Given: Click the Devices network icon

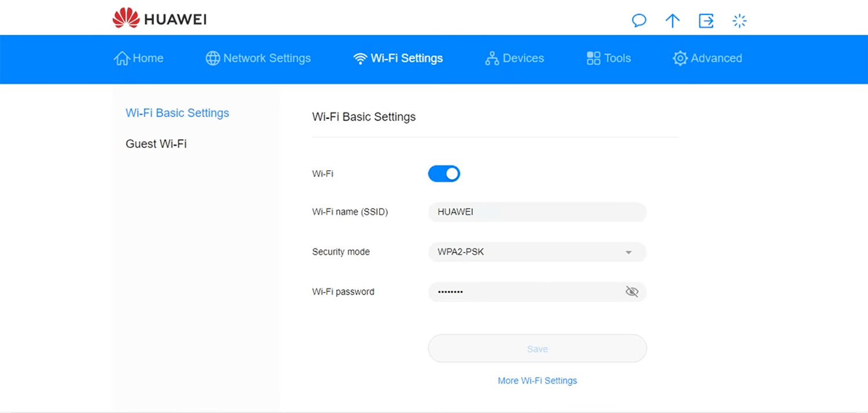Looking at the screenshot, I should click(x=492, y=59).
